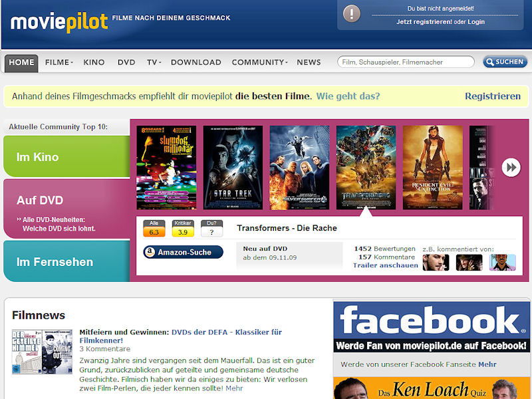Click the Amazon-Suche button
The height and width of the screenshot is (399, 532).
click(x=184, y=252)
